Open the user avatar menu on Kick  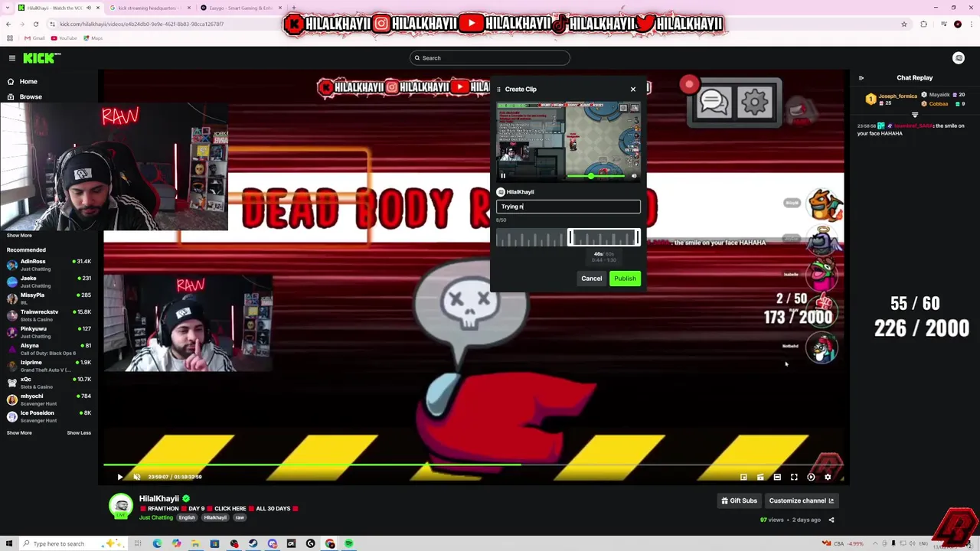[x=959, y=58]
